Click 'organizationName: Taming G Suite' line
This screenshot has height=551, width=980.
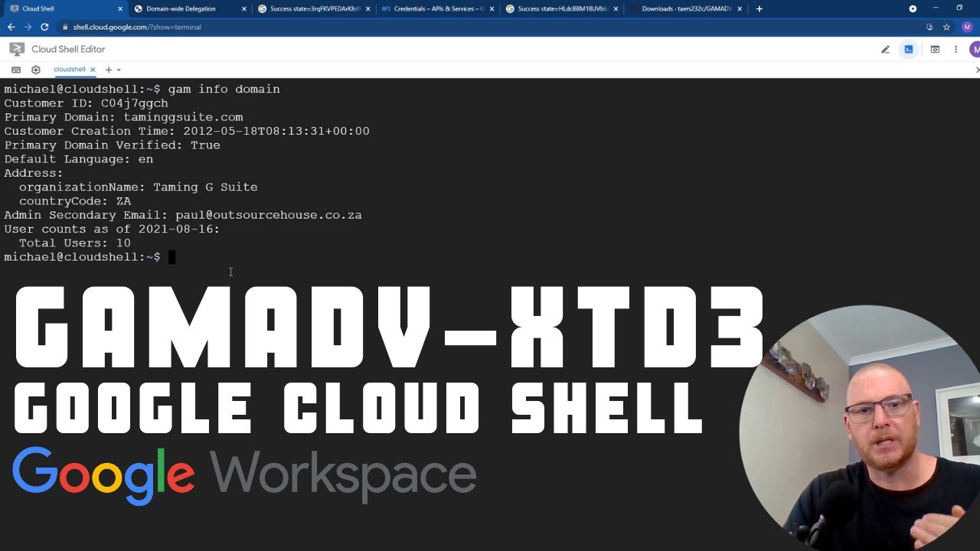click(138, 187)
